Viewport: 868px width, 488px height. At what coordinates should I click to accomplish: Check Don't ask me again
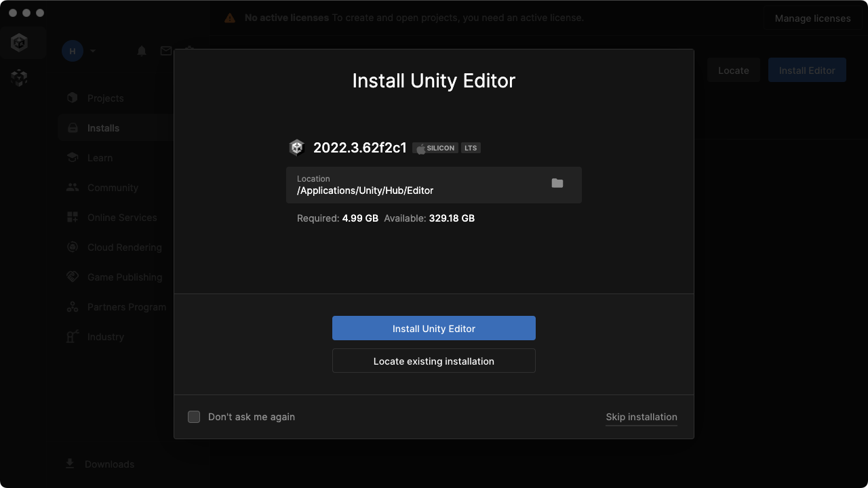(x=194, y=417)
